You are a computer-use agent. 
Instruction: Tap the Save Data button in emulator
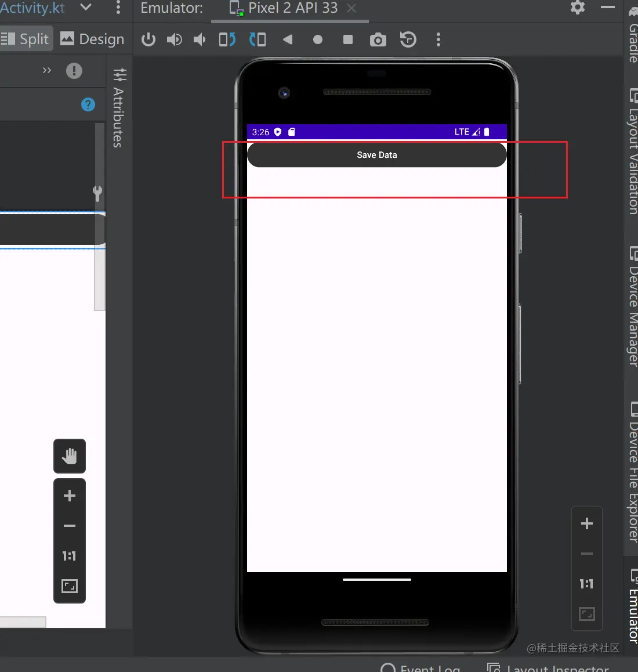pos(376,155)
